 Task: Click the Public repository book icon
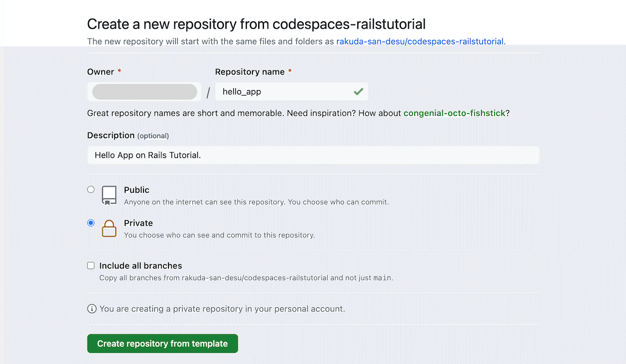point(109,195)
